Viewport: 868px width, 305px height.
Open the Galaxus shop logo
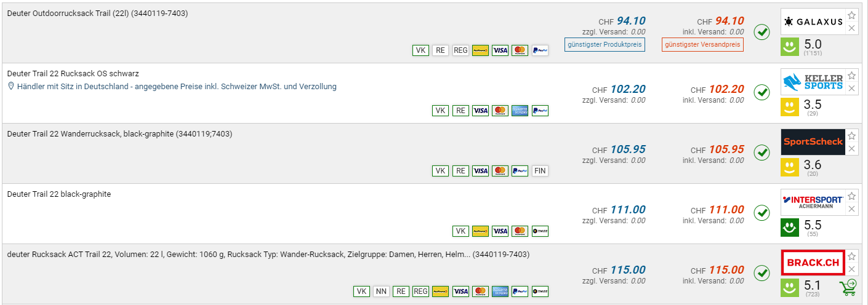click(x=812, y=22)
